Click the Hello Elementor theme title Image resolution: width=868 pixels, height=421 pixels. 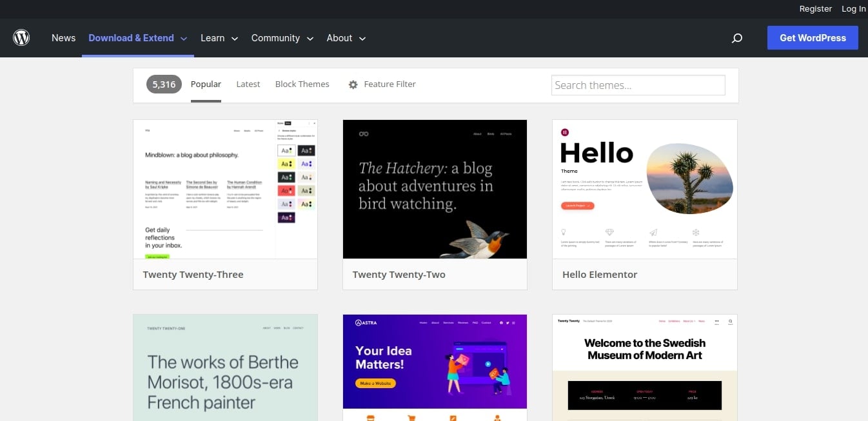600,275
